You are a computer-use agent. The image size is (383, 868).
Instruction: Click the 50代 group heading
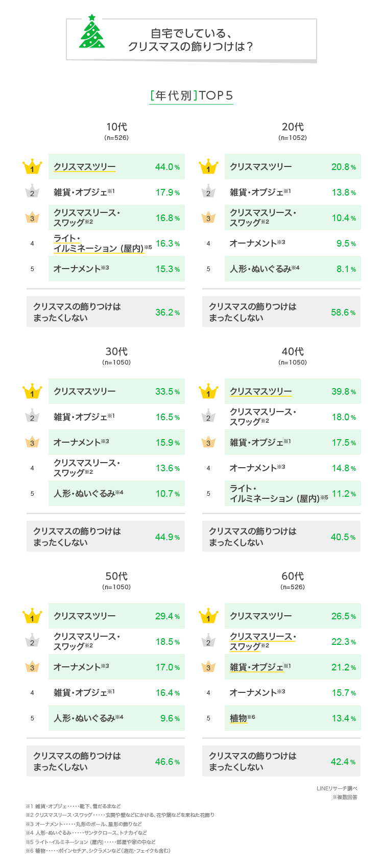coord(116,576)
